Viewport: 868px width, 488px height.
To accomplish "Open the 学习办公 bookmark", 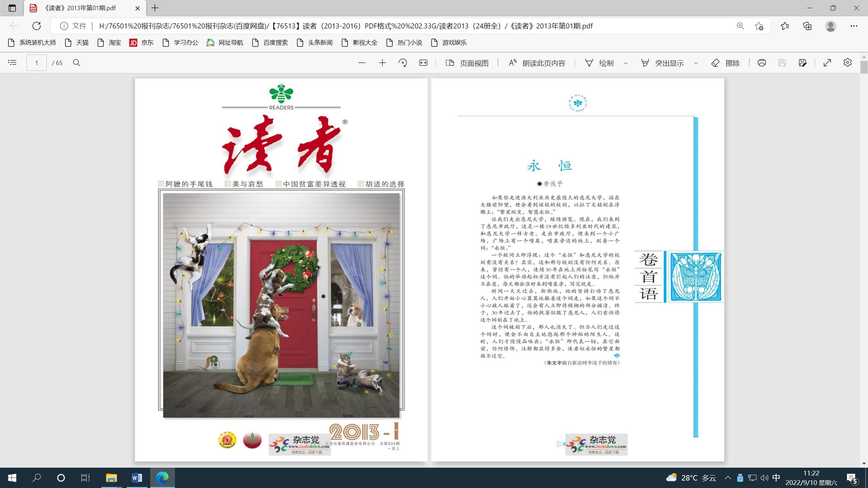I will pyautogui.click(x=180, y=43).
